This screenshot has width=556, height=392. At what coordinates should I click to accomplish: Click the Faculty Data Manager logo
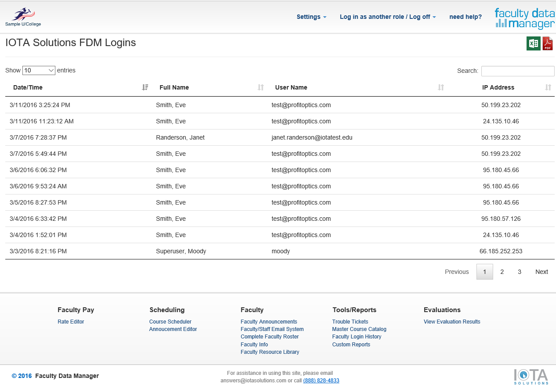(x=524, y=18)
